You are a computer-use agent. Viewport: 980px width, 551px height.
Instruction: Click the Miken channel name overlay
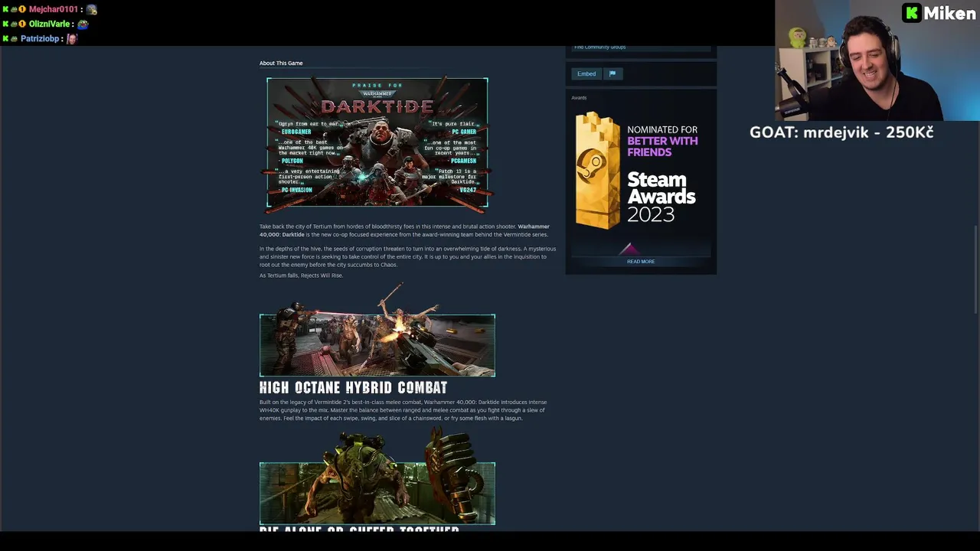(x=949, y=13)
